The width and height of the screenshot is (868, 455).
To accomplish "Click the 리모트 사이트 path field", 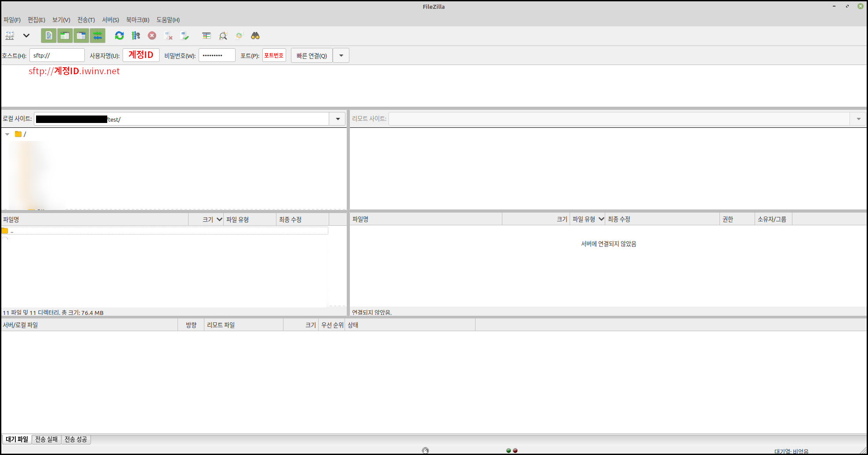I will (x=619, y=119).
